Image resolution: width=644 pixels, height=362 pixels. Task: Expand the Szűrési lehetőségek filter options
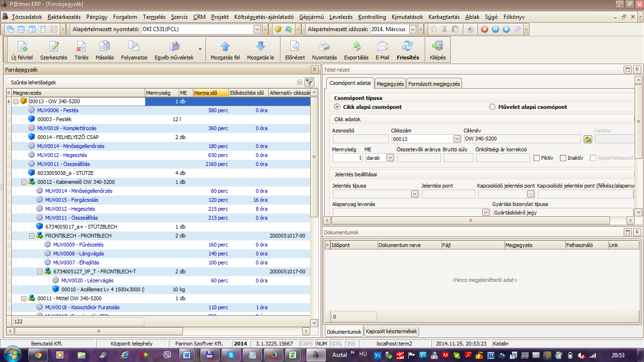(x=300, y=82)
